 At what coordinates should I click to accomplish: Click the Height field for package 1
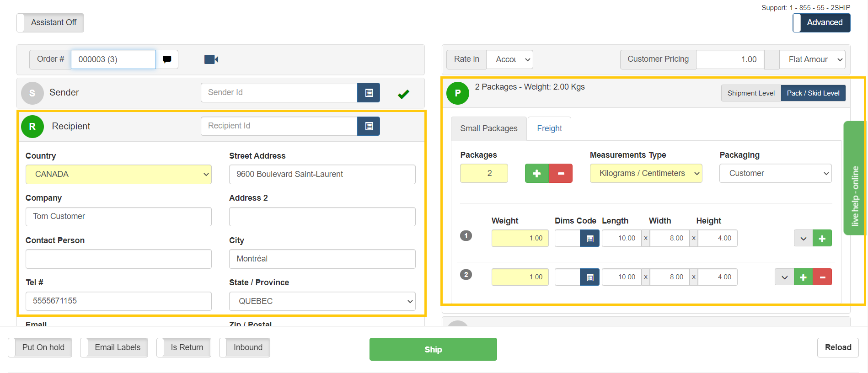click(718, 238)
